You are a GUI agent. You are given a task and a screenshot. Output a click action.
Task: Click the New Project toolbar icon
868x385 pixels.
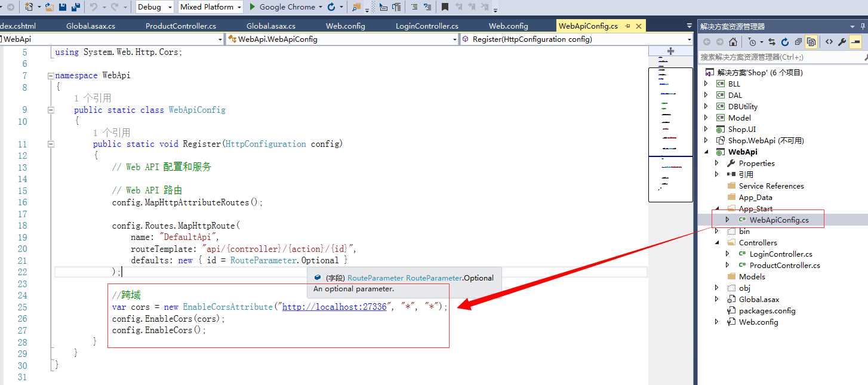pos(30,7)
